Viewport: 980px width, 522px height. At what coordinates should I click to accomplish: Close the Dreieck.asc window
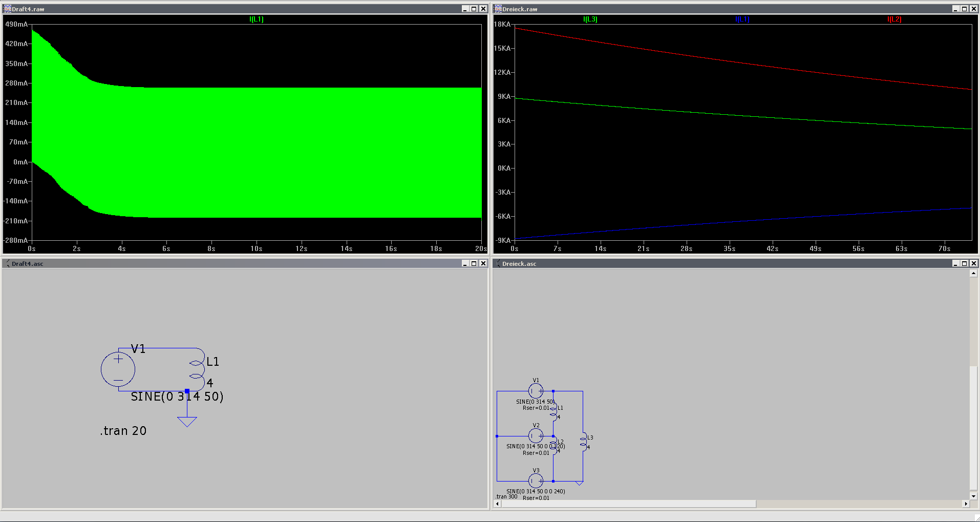tap(973, 263)
